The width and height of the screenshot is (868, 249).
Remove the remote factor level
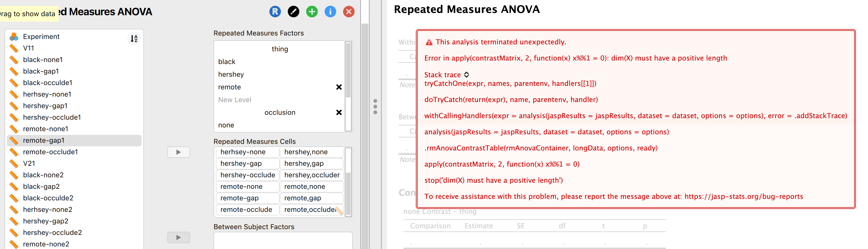(x=339, y=87)
